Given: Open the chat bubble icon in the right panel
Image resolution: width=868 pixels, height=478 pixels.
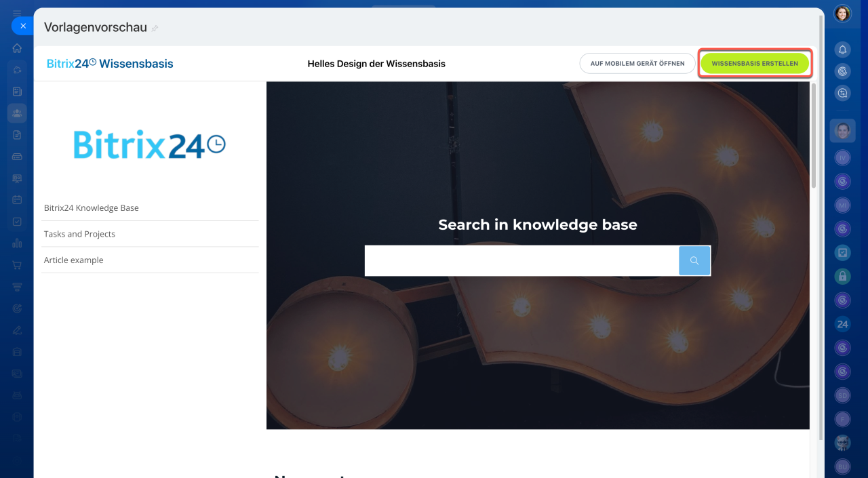Looking at the screenshot, I should [x=842, y=94].
